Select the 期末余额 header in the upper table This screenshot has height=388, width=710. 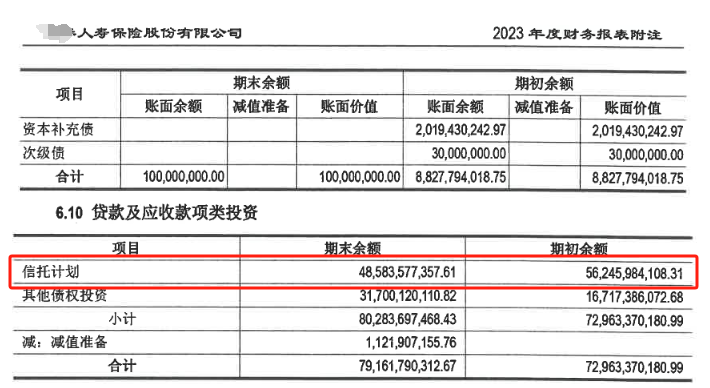tap(261, 83)
